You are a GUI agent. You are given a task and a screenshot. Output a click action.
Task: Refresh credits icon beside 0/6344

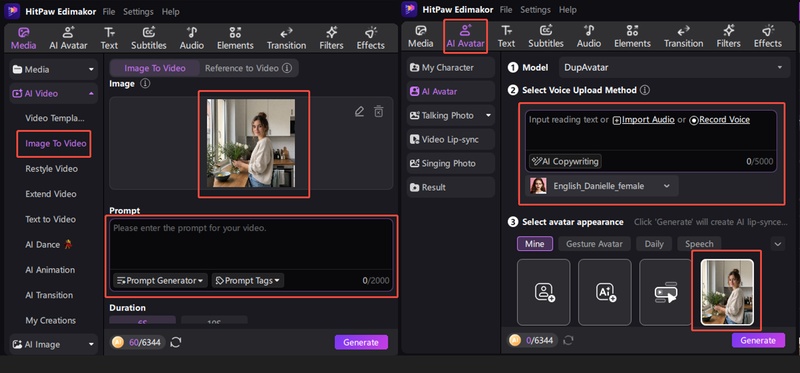tap(568, 340)
